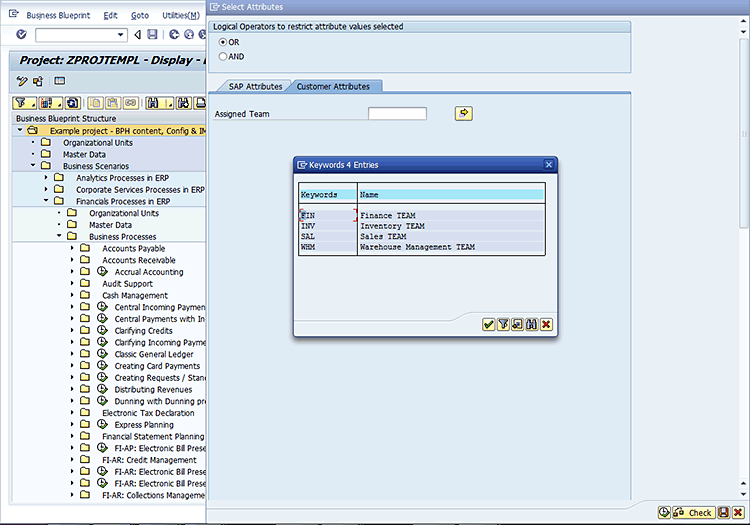The width and height of the screenshot is (750, 525).
Task: Select the AND logical operator
Action: click(222, 57)
